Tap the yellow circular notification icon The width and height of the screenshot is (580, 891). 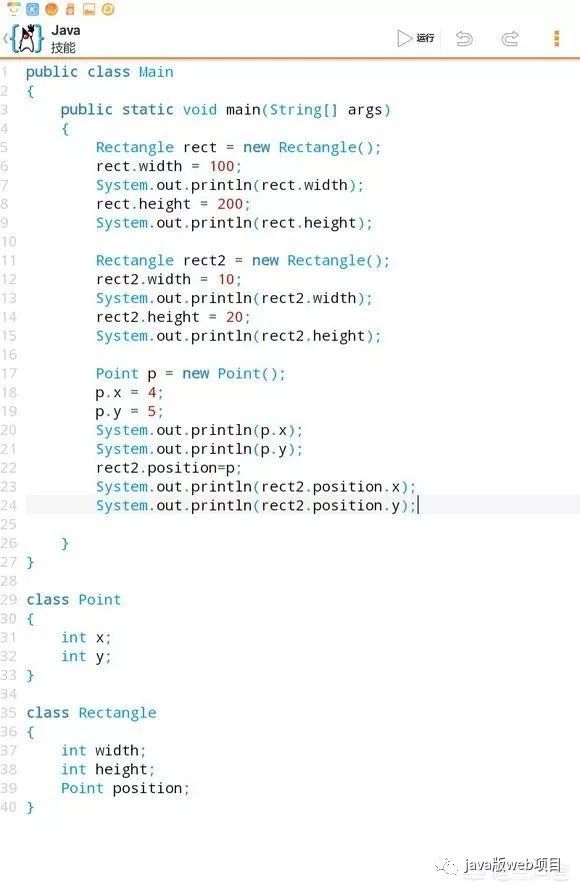[x=108, y=9]
